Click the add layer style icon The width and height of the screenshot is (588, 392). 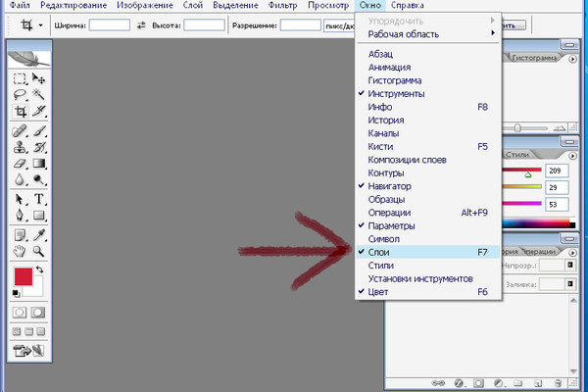tap(459, 383)
